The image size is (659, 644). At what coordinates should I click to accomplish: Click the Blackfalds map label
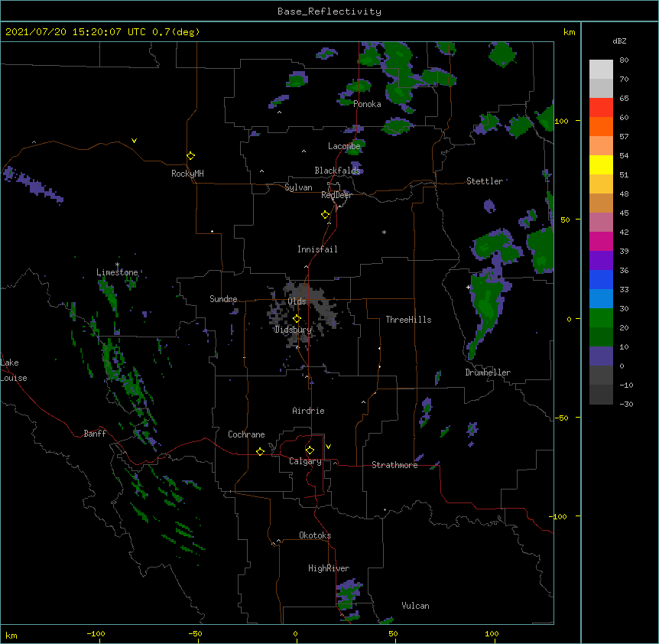point(337,171)
